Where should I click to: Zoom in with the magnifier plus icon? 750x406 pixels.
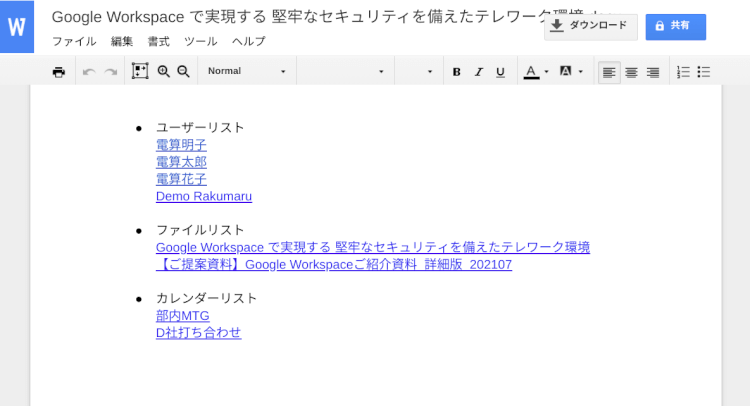164,71
